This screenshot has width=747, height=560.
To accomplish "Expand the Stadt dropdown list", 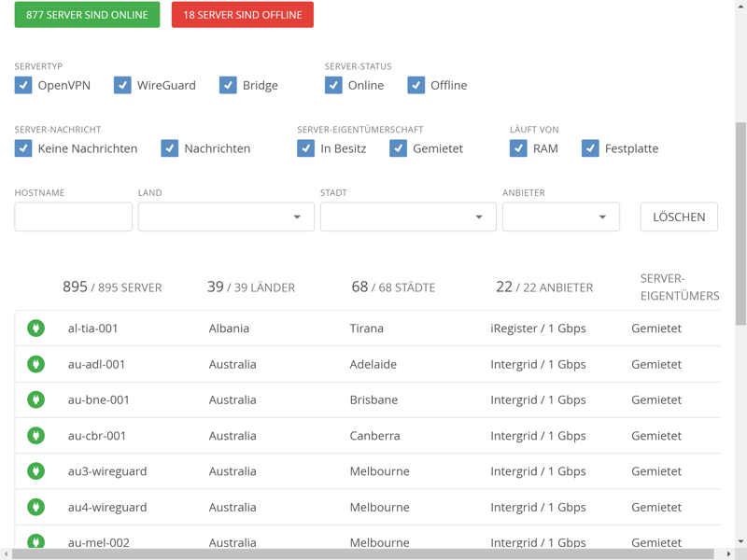I will (x=408, y=217).
